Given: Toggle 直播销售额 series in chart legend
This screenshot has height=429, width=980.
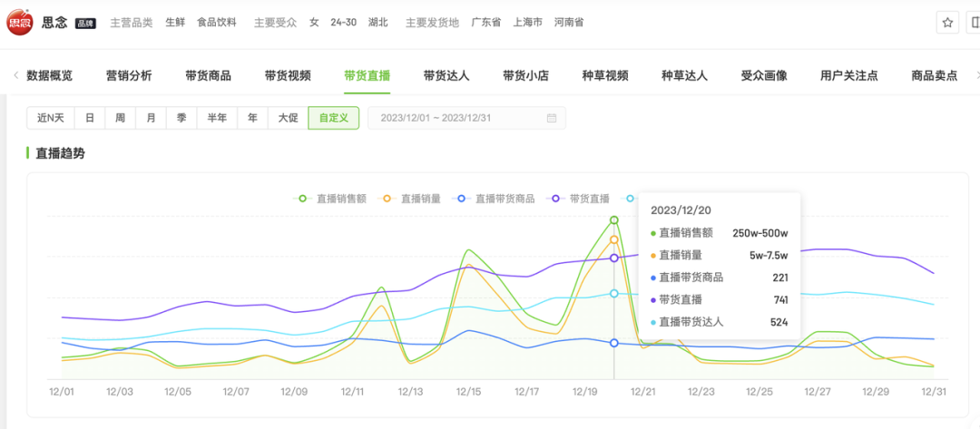Looking at the screenshot, I should (332, 199).
